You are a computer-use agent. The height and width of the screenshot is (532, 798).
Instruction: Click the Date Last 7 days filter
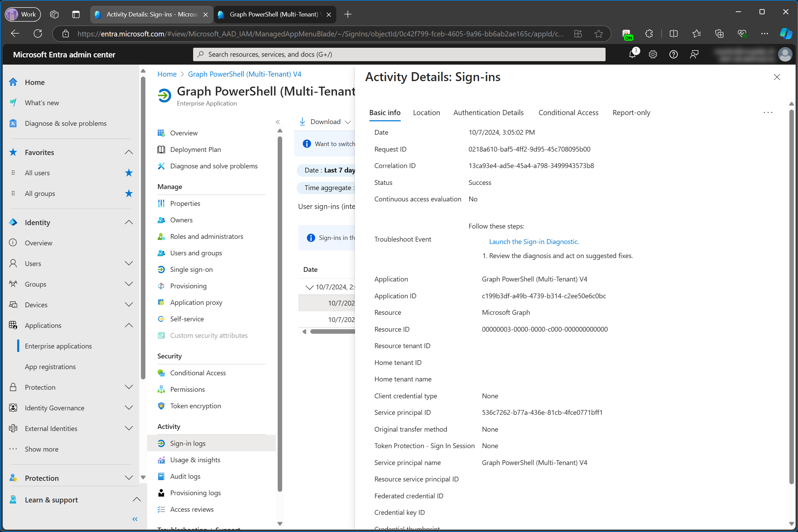click(326, 170)
